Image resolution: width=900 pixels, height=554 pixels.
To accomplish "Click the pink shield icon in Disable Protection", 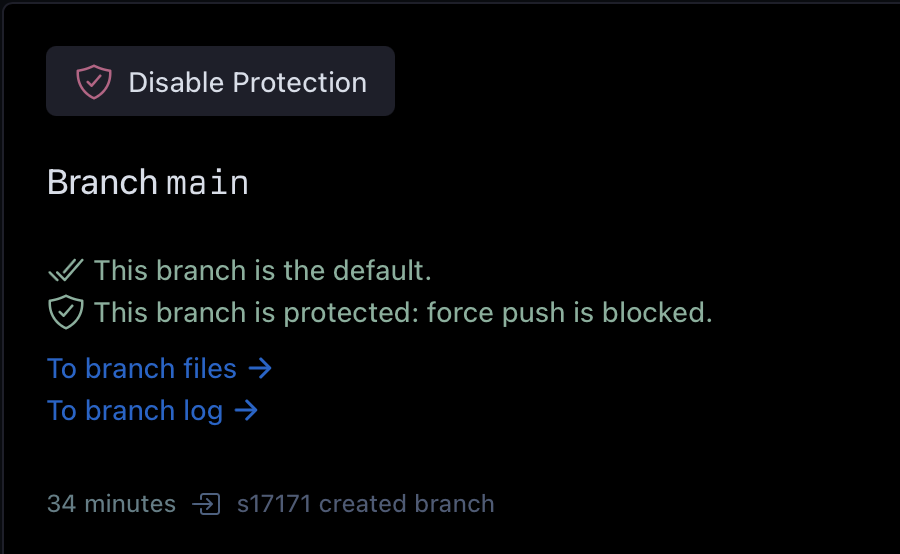I will coord(94,82).
